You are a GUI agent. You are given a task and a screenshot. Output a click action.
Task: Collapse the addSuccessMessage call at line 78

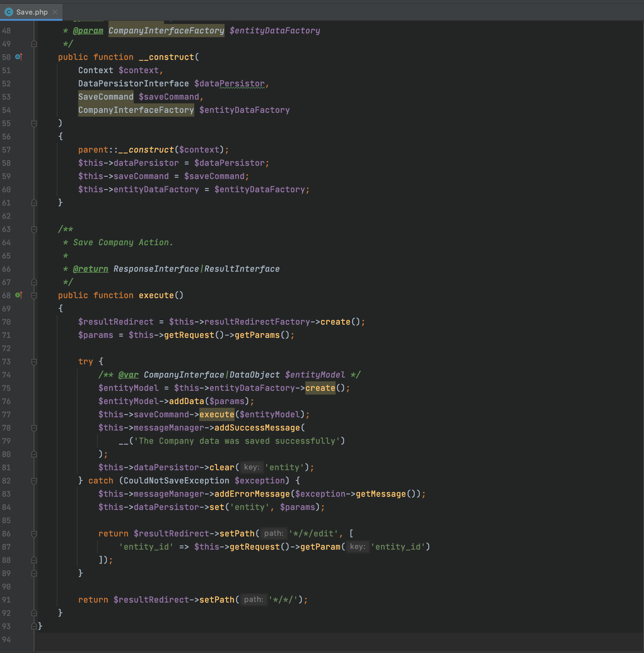(34, 428)
